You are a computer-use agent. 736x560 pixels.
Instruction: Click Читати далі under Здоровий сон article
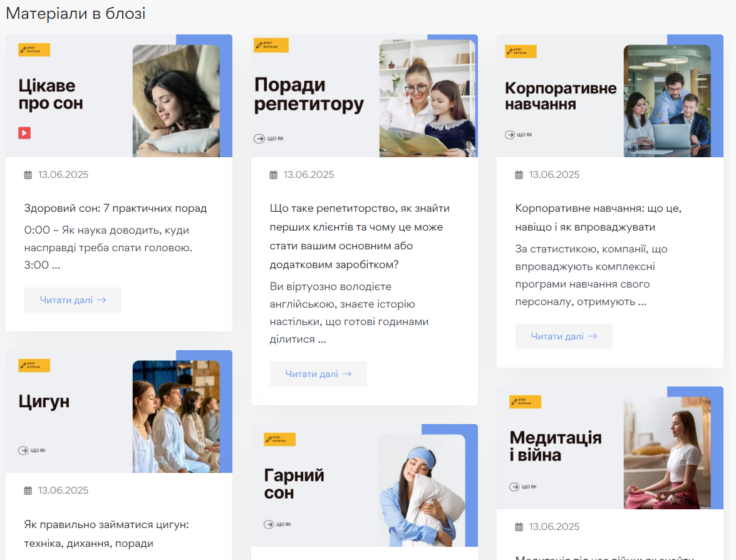coord(73,300)
